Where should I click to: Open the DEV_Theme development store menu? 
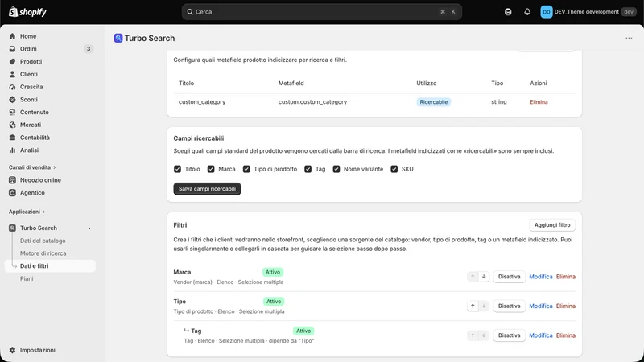click(x=588, y=12)
